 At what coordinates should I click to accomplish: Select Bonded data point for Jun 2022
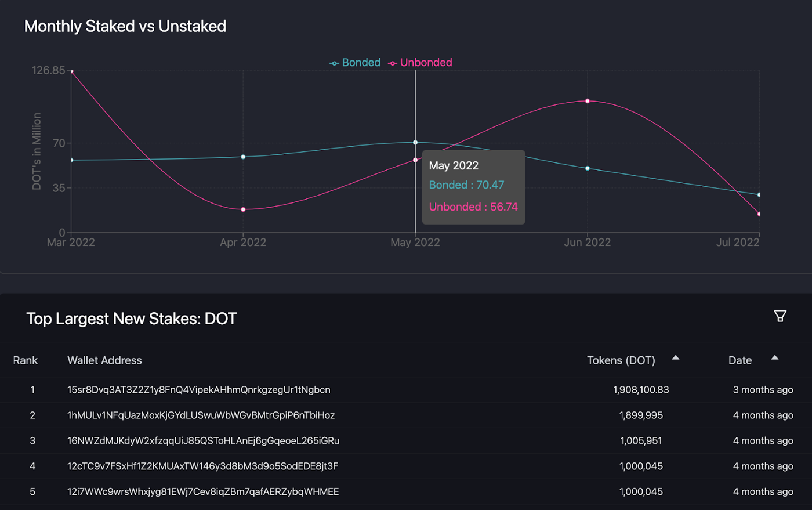click(588, 168)
